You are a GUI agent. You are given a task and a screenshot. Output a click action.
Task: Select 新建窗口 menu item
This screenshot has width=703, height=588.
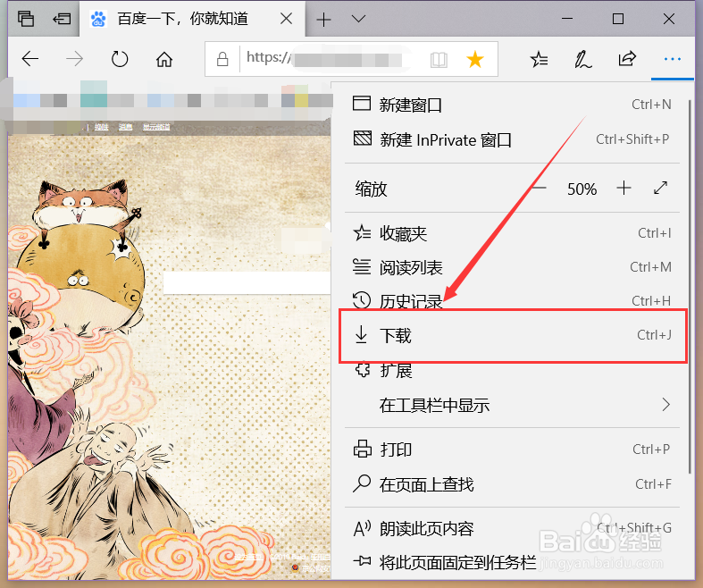point(512,105)
